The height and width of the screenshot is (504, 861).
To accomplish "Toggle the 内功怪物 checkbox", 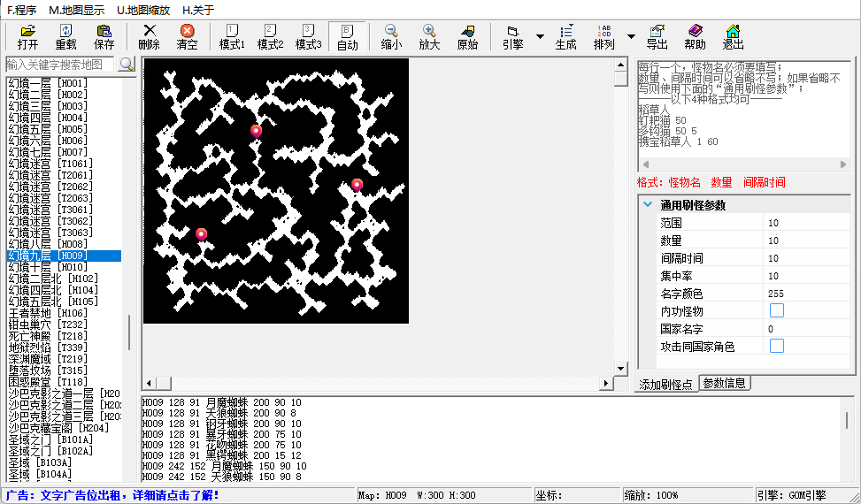I will pyautogui.click(x=777, y=310).
